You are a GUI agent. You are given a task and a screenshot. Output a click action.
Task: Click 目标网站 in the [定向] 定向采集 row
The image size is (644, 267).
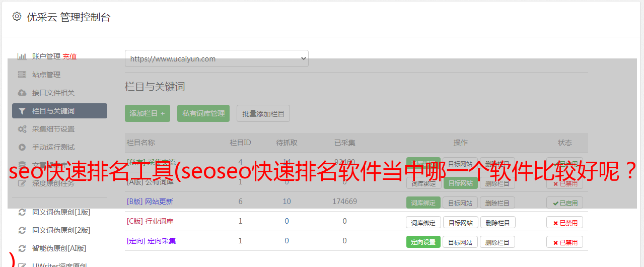460,242
